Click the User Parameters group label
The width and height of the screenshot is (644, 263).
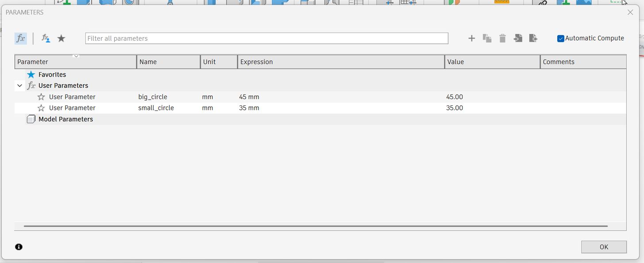(x=63, y=85)
